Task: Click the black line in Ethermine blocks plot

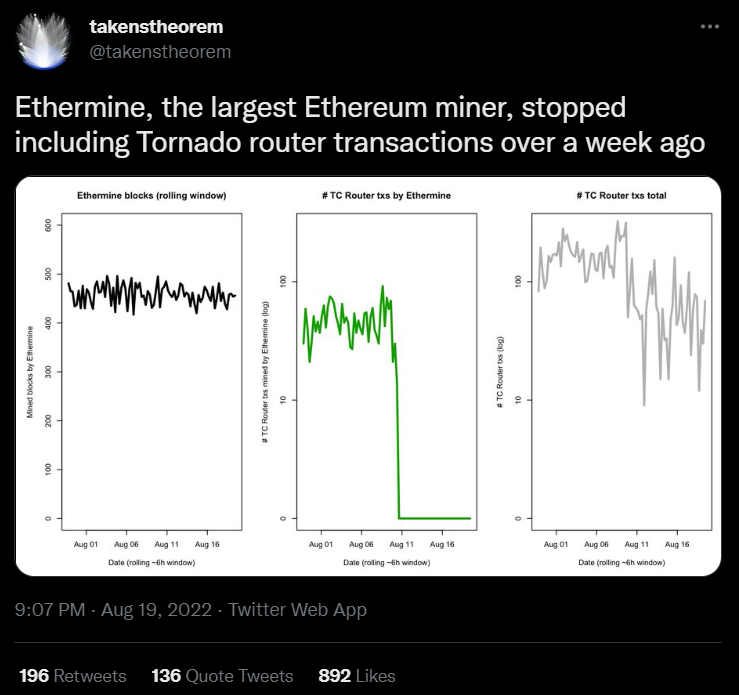Action: coord(152,294)
